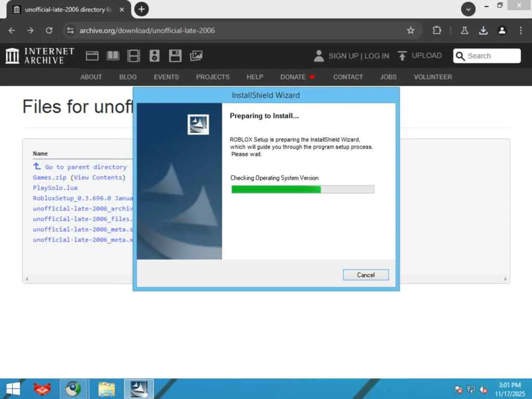Open the Web (Wayback) media icon
532x399 pixels.
tap(92, 56)
